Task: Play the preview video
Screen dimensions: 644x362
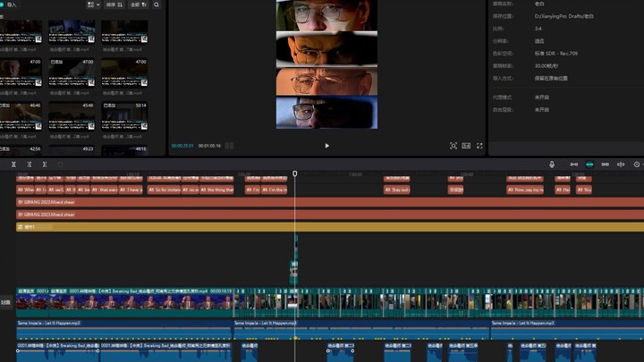Action: click(327, 146)
